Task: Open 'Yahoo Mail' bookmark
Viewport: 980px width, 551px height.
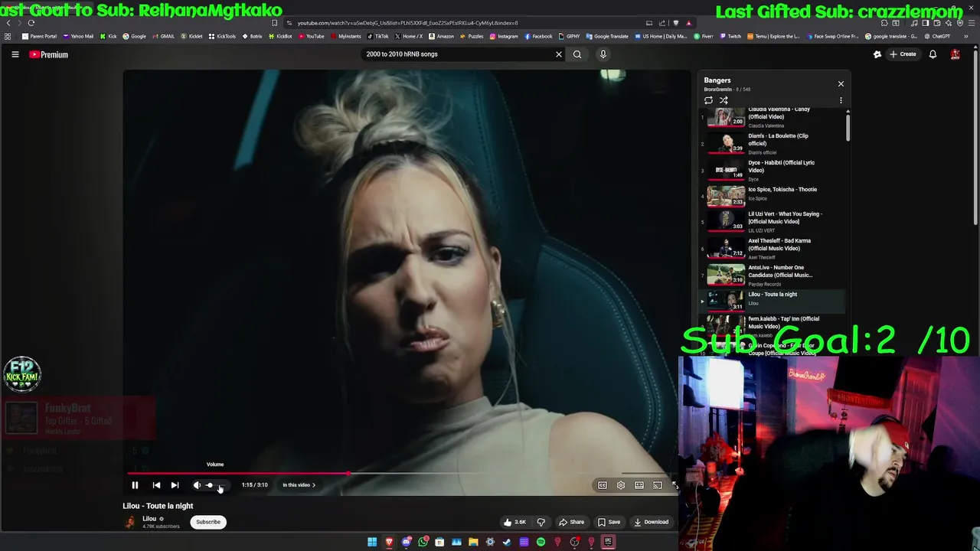Action: coord(78,36)
